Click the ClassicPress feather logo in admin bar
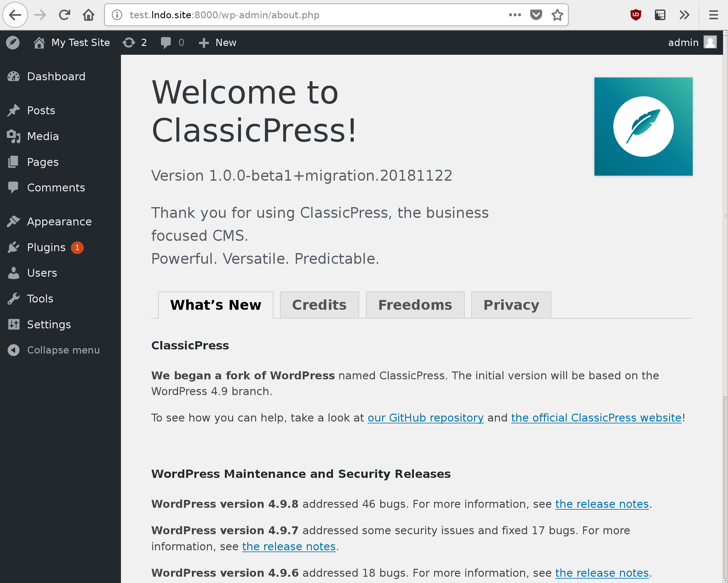The height and width of the screenshot is (583, 728). click(13, 42)
